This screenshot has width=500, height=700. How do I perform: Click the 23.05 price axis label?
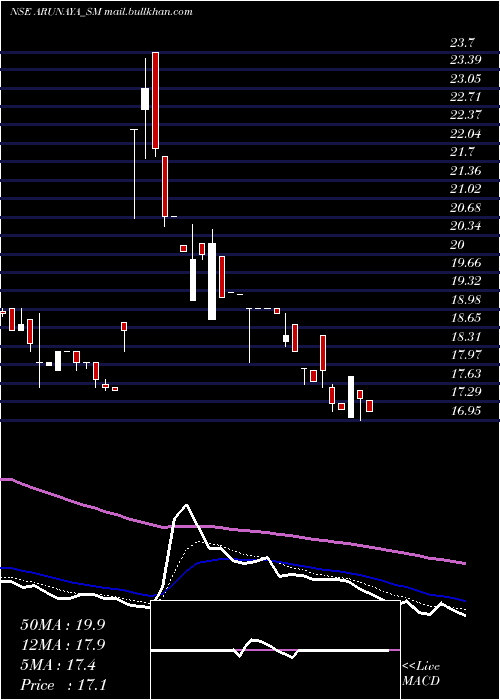466,80
